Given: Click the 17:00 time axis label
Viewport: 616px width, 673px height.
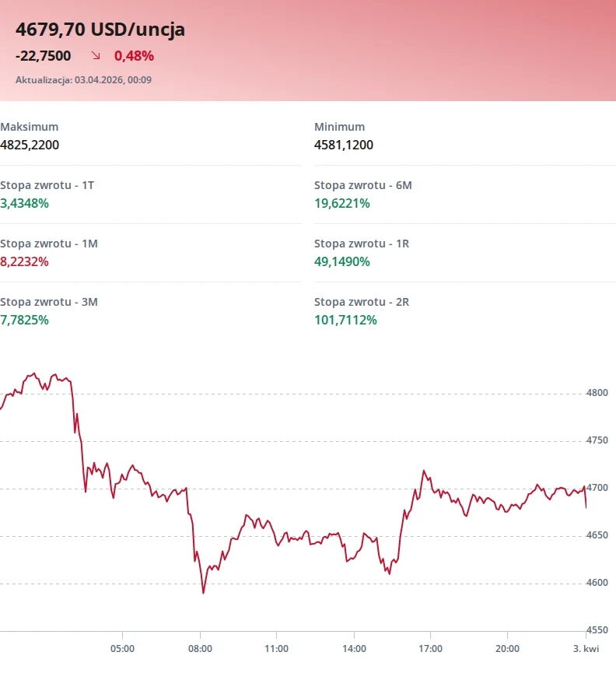Looking at the screenshot, I should pos(430,648).
